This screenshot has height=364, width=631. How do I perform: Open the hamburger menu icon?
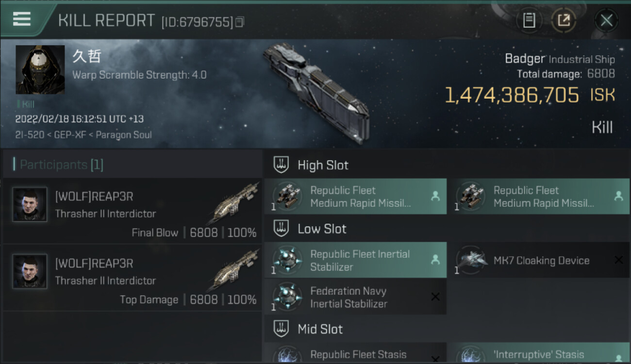22,19
